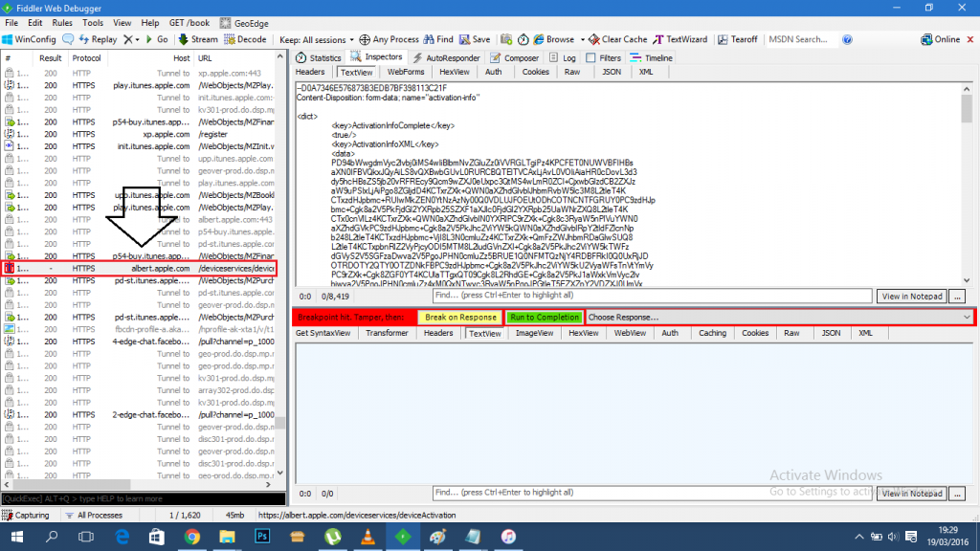Save sessions using Save icon
This screenshot has width=980, height=551.
click(475, 39)
